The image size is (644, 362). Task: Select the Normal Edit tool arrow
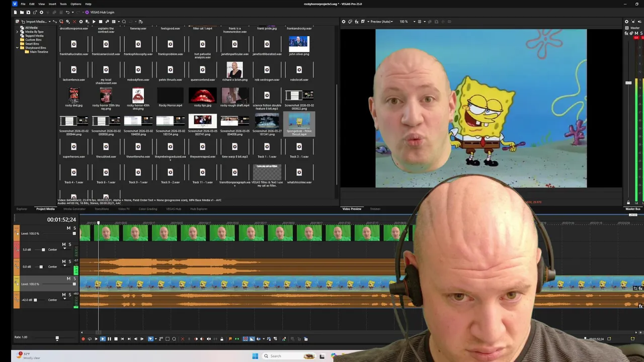pyautogui.click(x=150, y=339)
